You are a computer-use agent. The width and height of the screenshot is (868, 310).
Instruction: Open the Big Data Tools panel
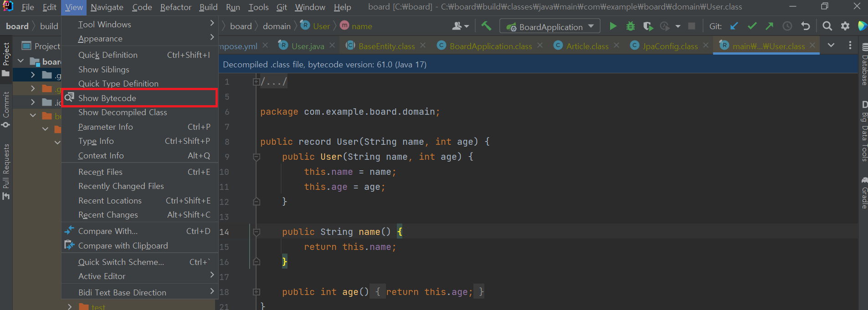click(x=864, y=131)
